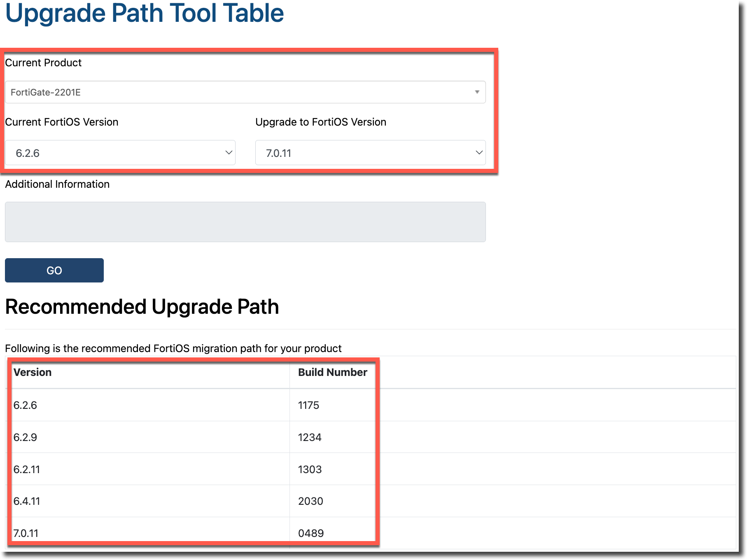Screen dimensions: 747x560
Task: Click the chevron beside the 6.2.6 version selector
Action: [x=229, y=153]
